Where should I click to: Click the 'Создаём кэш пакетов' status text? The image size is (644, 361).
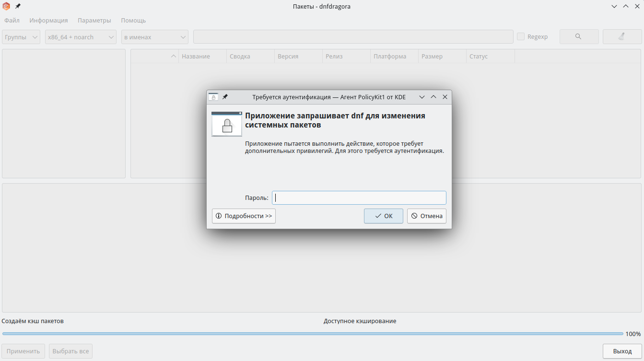pyautogui.click(x=33, y=321)
